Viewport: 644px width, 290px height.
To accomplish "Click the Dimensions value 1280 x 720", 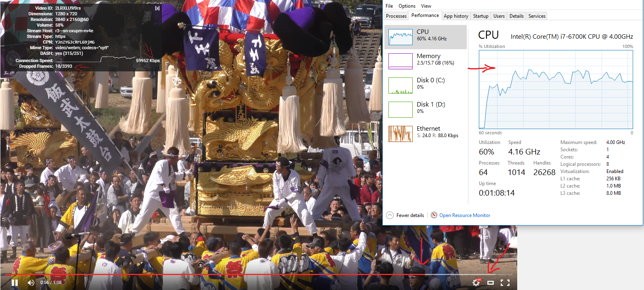I will tap(66, 14).
